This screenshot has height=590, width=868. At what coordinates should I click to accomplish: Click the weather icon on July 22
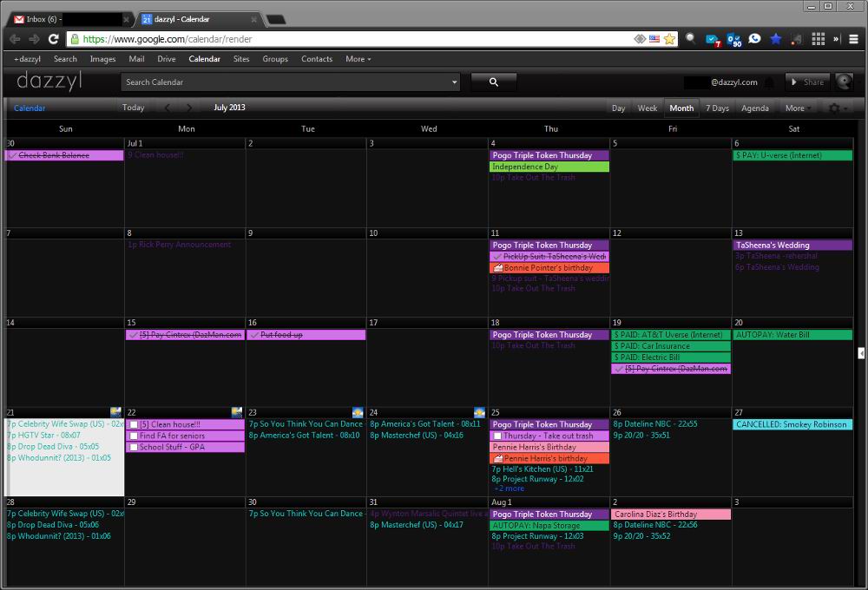[237, 412]
